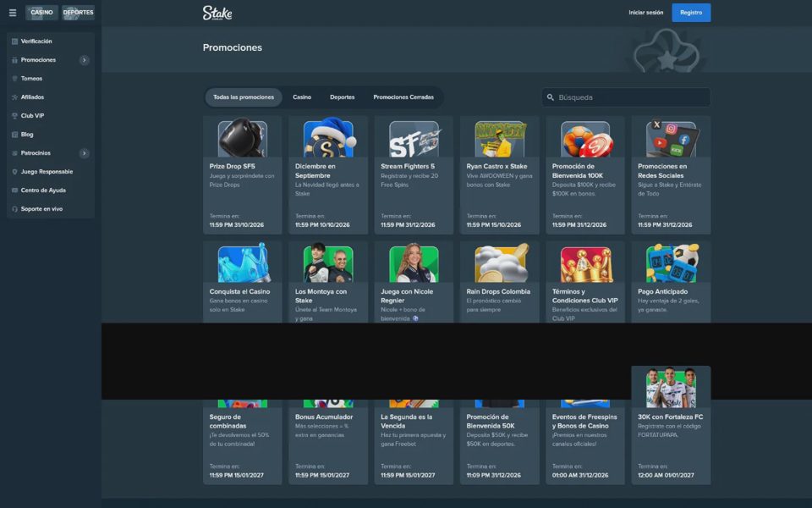
Task: Open the Ryan Castro x Stake image
Action: coord(500,139)
